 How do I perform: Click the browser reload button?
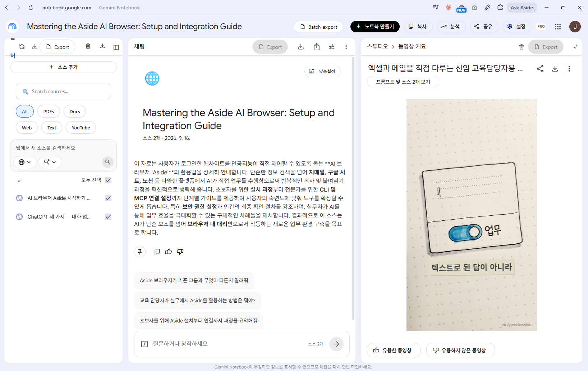31,8
